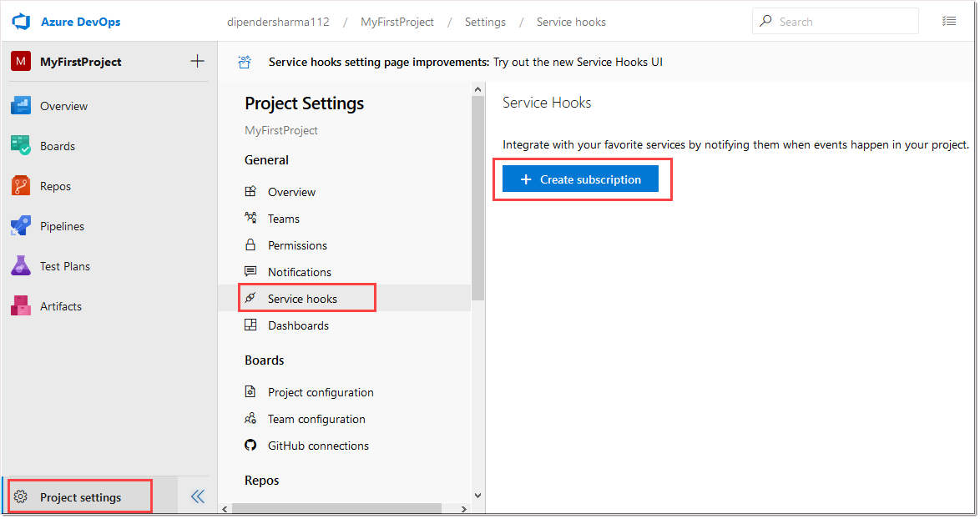Click the Project settings gear icon
Image resolution: width=980 pixels, height=519 pixels.
(x=22, y=497)
